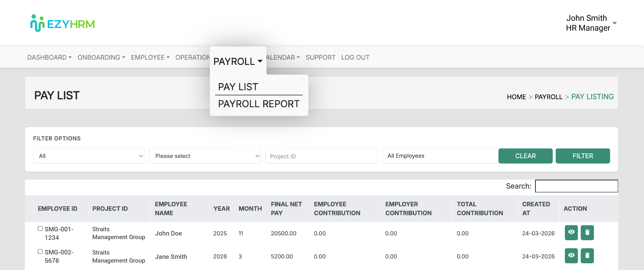The height and width of the screenshot is (270, 644).
Task: Click the All Employees field
Action: [440, 156]
